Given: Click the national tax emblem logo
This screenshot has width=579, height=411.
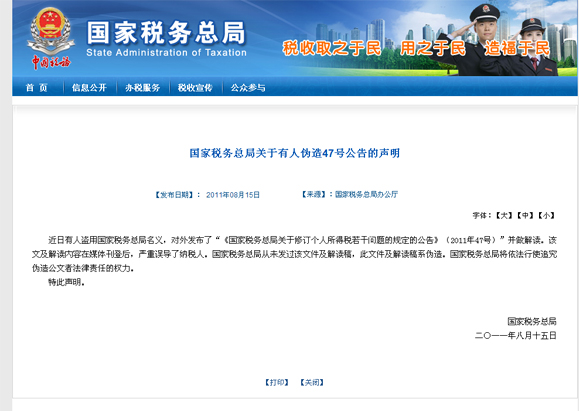Looking at the screenshot, I should (50, 38).
